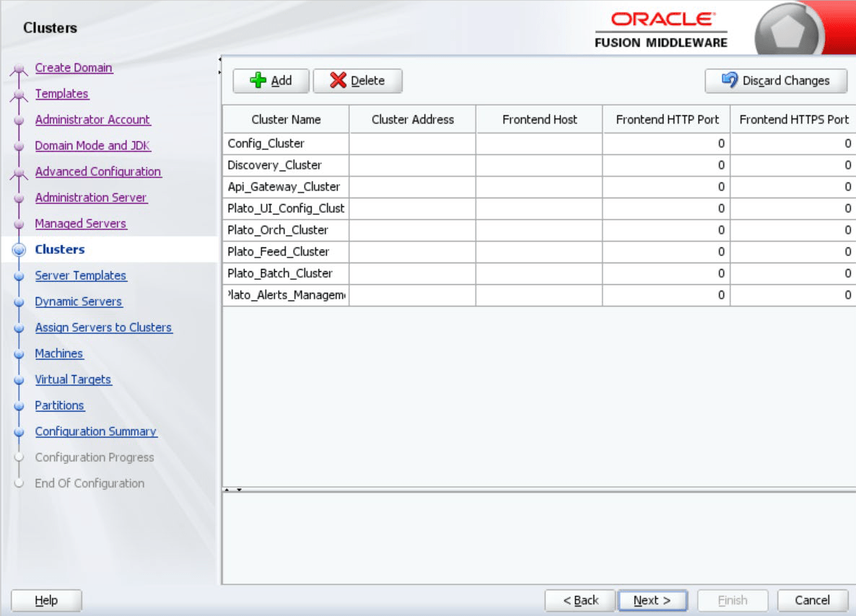The width and height of the screenshot is (856, 616).
Task: Click the Dynamic Servers step bullet
Action: coord(19,302)
